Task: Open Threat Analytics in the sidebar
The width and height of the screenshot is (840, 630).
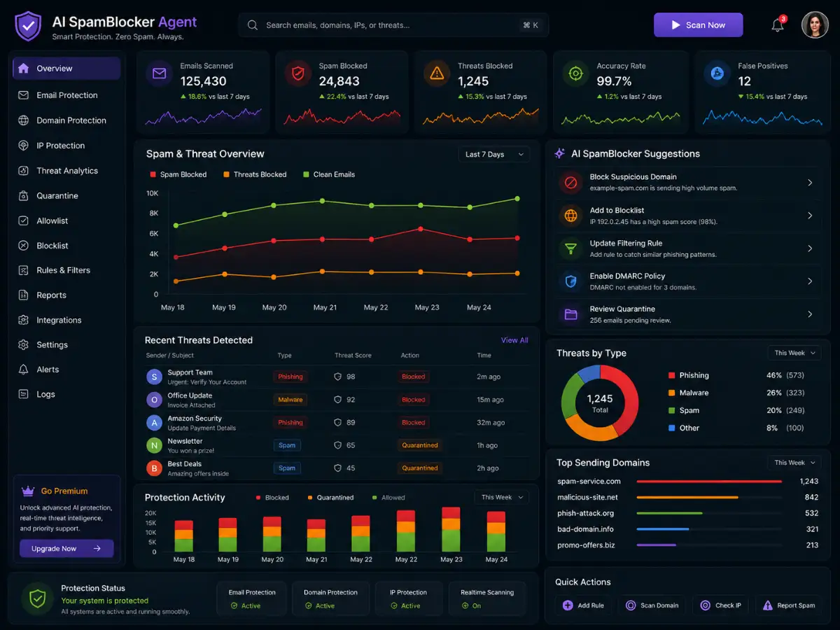Action: (x=66, y=171)
